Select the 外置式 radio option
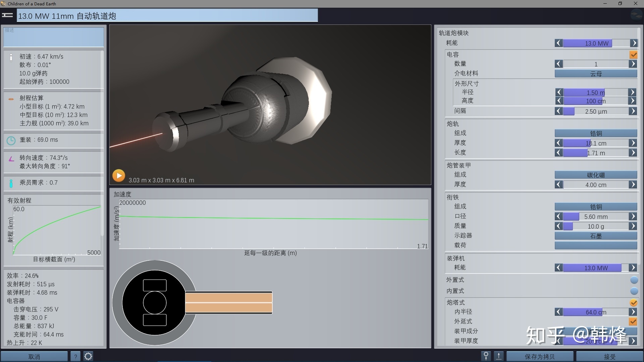The width and height of the screenshot is (644, 362). 634,280
